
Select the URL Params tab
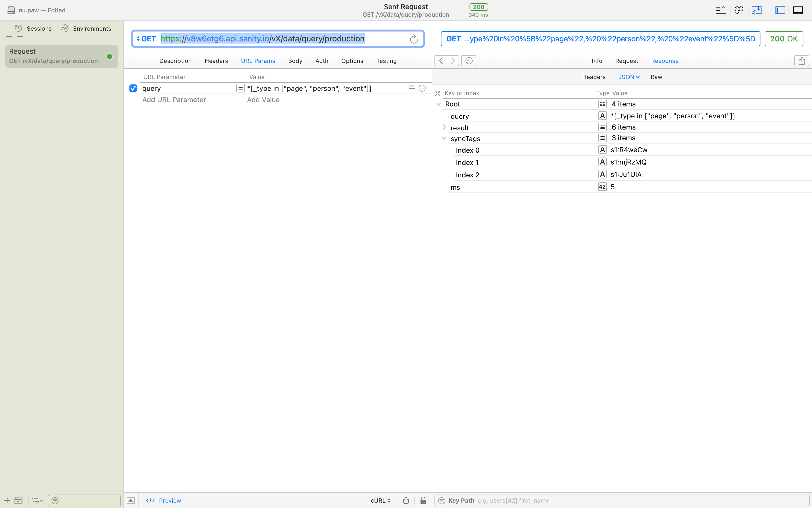(x=258, y=61)
